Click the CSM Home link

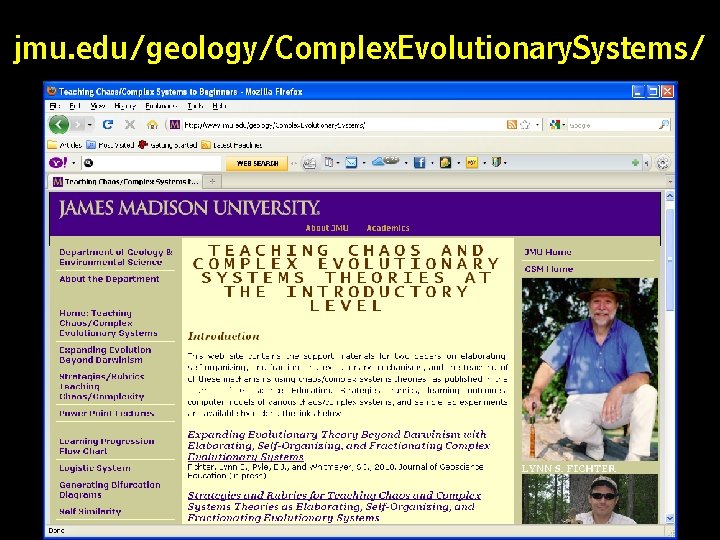click(549, 269)
